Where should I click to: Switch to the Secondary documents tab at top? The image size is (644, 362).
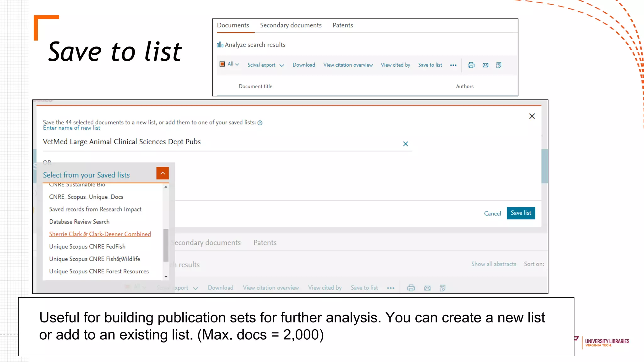coord(291,25)
